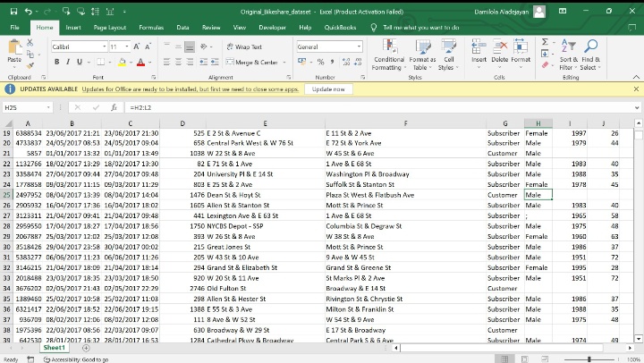Screen dimensions: 644x363
Task: Decrease decimal places
Action: coord(358,62)
